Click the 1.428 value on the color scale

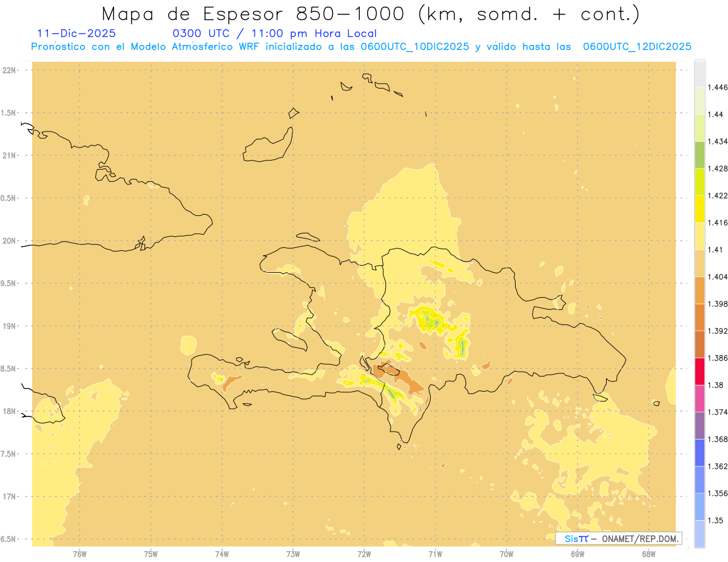718,169
